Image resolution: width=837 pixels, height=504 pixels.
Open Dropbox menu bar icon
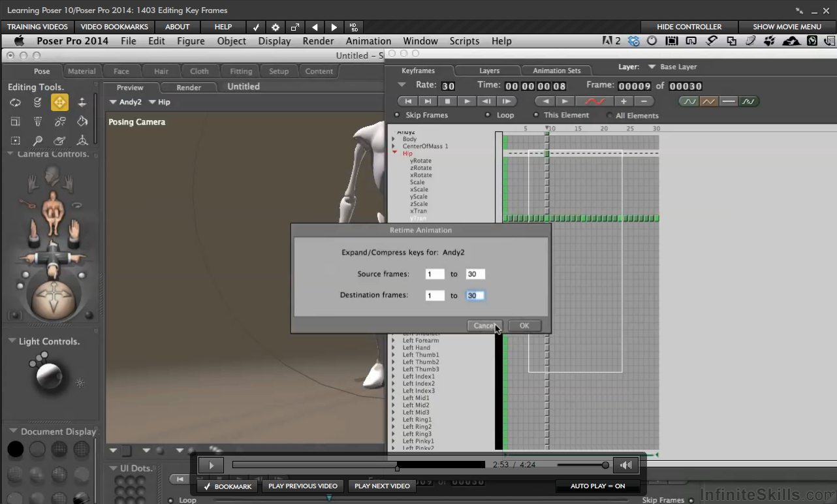[633, 40]
